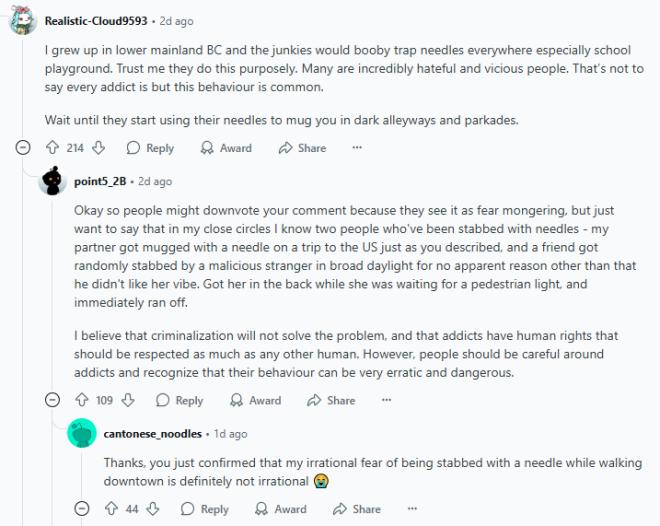Click cantonese_noodles' avatar image
The width and height of the screenshot is (660, 526).
pyautogui.click(x=81, y=434)
